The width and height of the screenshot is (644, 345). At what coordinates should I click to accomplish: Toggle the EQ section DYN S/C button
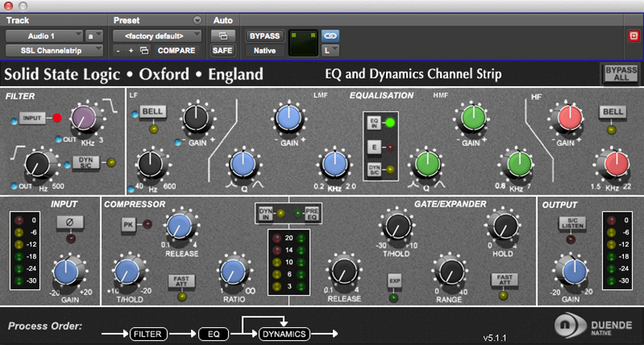click(x=374, y=169)
